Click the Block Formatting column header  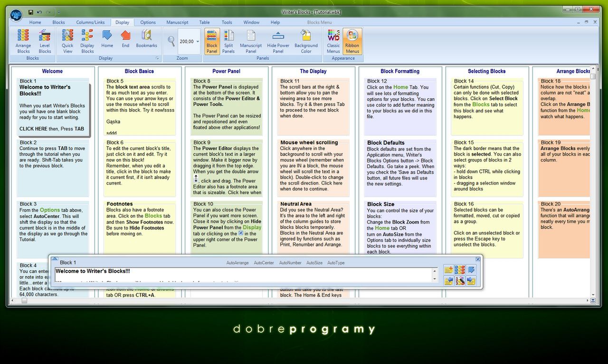400,71
